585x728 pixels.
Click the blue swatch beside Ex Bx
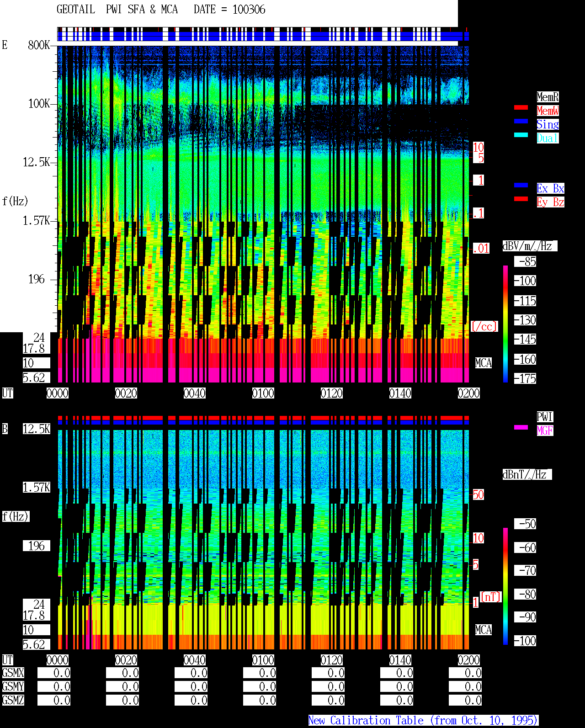tap(521, 185)
